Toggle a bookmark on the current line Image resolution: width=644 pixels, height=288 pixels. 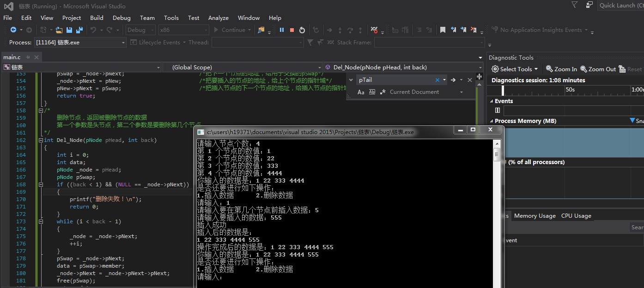[443, 30]
